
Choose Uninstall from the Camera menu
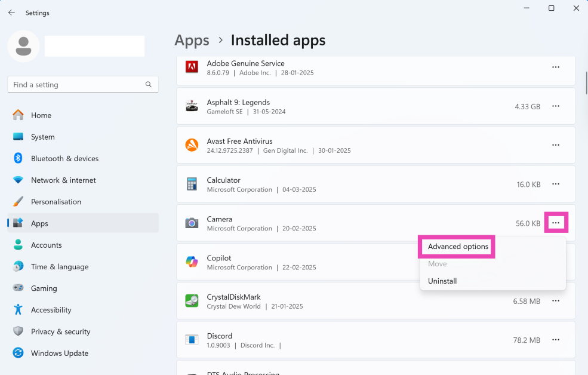(442, 281)
